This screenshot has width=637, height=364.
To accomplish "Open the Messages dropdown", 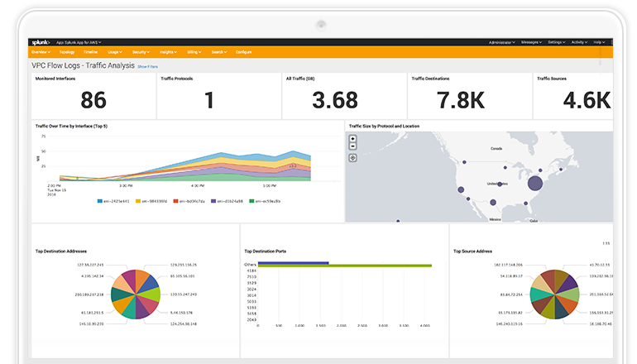I will (531, 42).
